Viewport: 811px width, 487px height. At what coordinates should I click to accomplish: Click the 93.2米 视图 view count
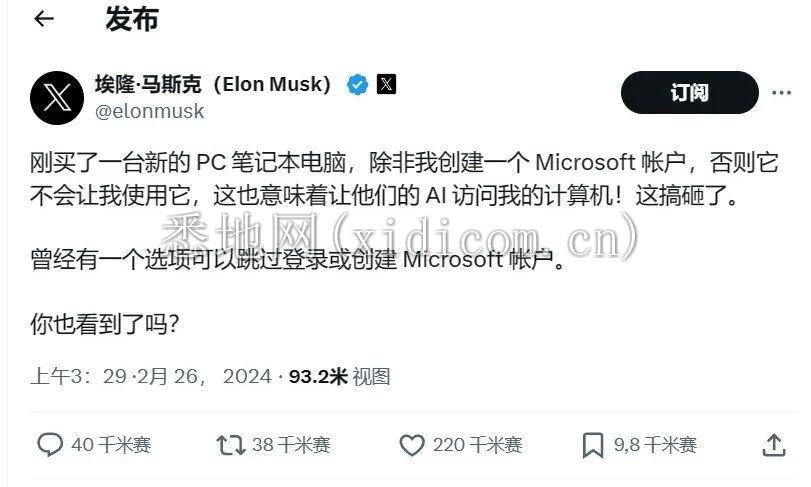pos(339,376)
